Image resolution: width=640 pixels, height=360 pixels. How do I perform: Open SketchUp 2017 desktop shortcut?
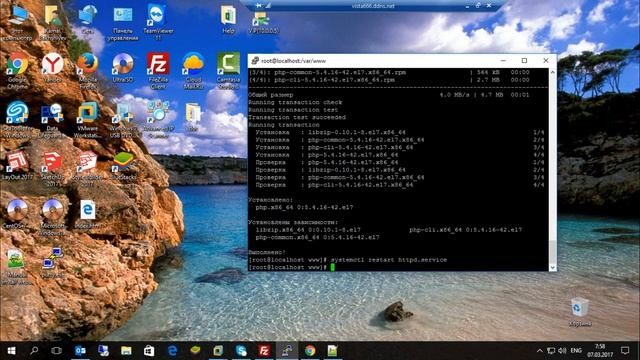(x=52, y=168)
